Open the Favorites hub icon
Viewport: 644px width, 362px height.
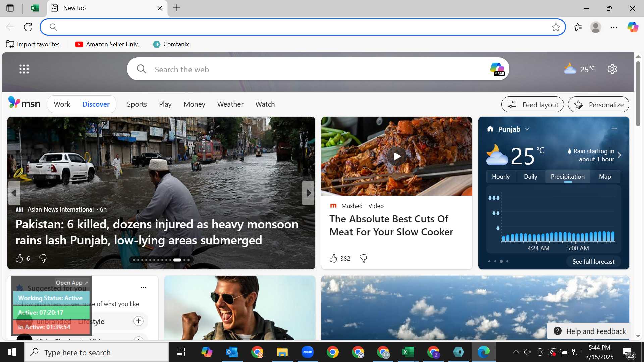578,27
